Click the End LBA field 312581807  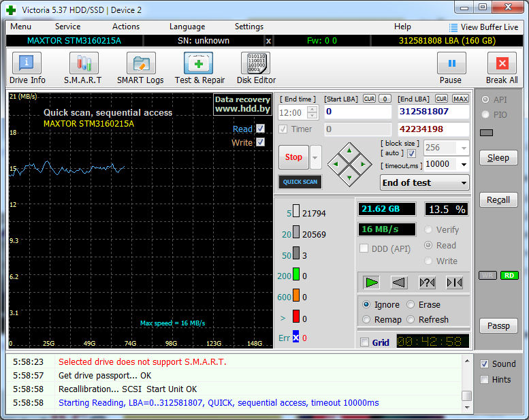point(434,112)
